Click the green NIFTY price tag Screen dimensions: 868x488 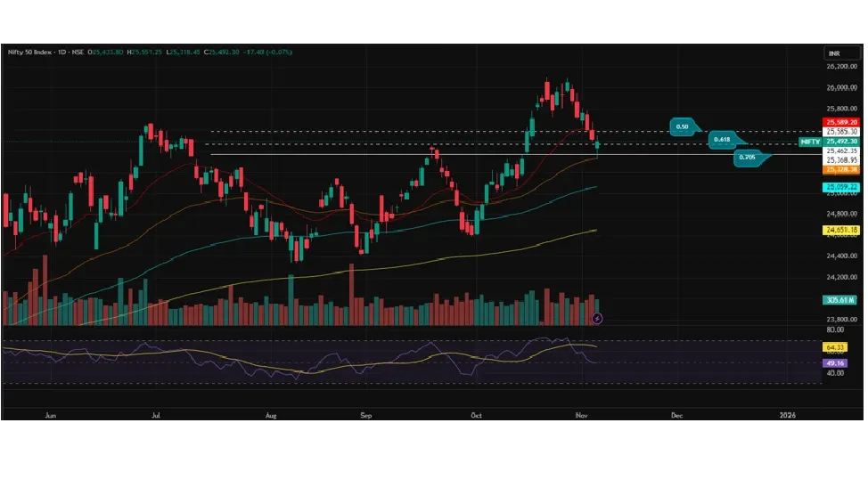pyautogui.click(x=810, y=142)
